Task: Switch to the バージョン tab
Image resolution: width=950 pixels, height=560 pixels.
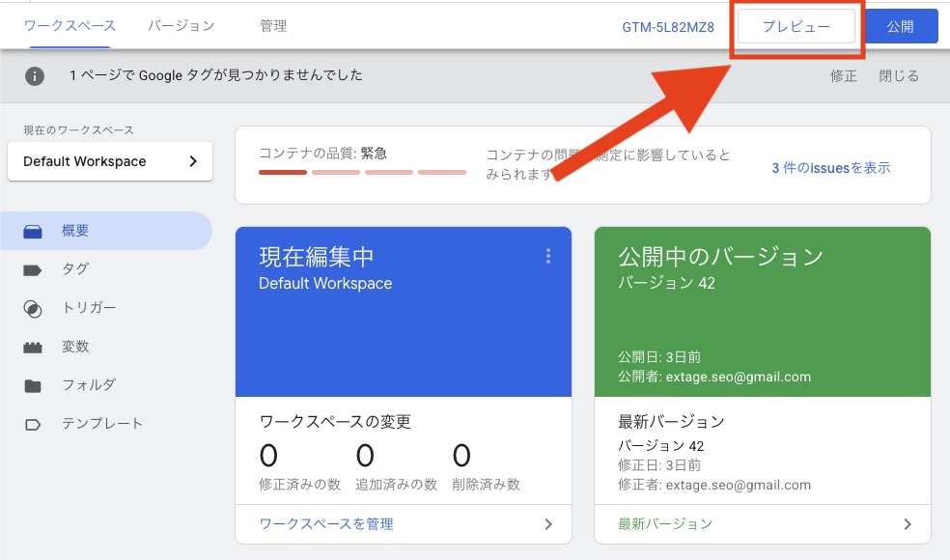Action: pyautogui.click(x=181, y=26)
